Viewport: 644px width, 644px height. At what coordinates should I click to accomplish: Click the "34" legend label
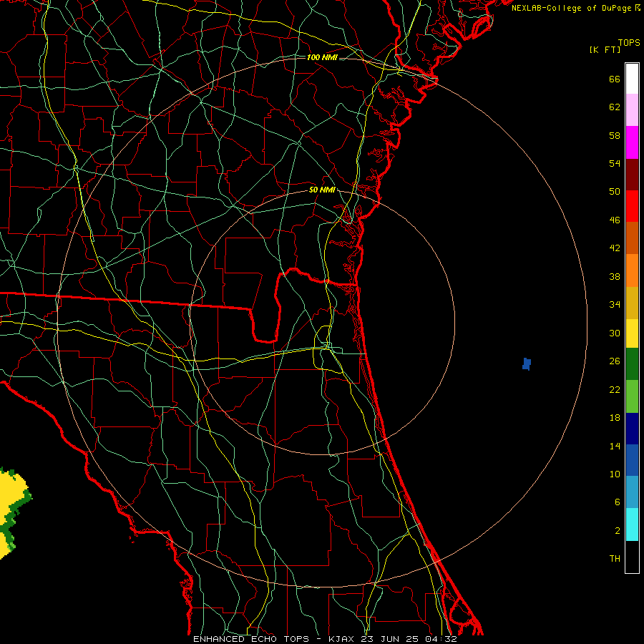point(615,305)
